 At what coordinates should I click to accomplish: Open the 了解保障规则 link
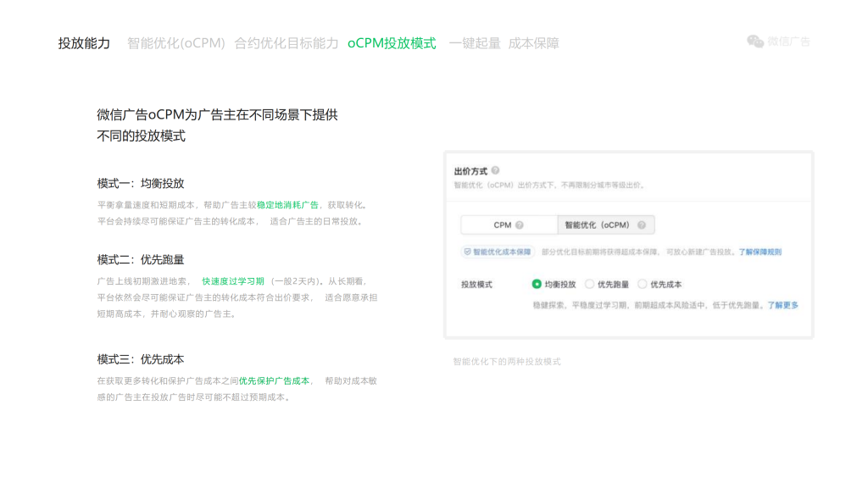click(760, 252)
